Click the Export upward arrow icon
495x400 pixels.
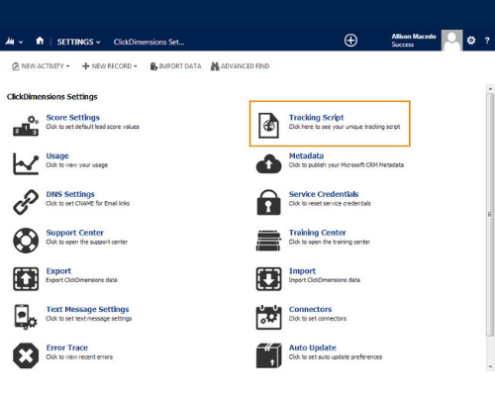tap(26, 279)
